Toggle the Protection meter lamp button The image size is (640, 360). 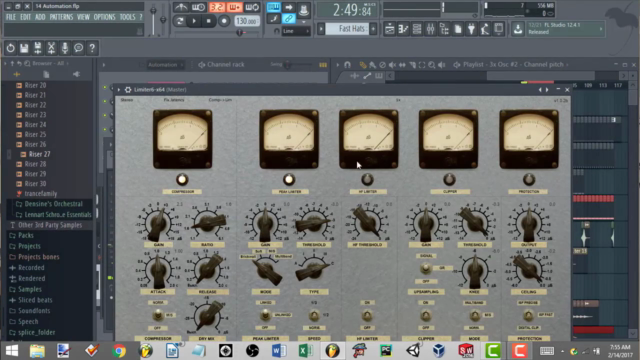529,179
